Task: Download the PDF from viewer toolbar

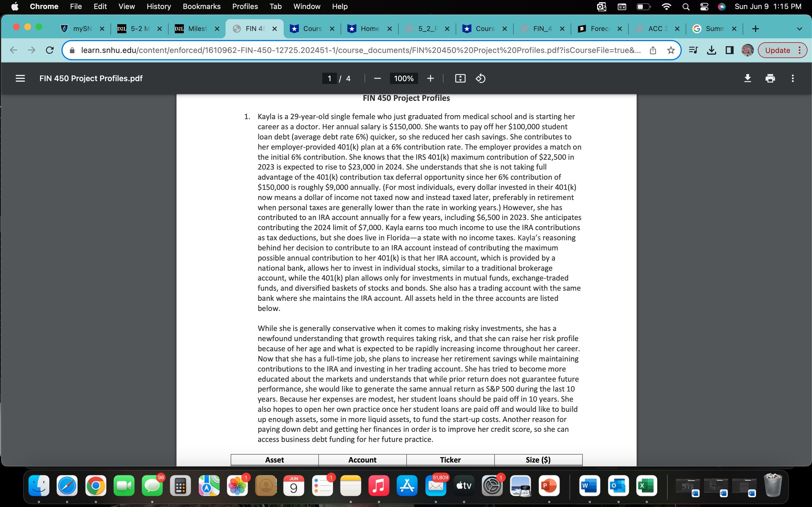Action: coord(747,79)
